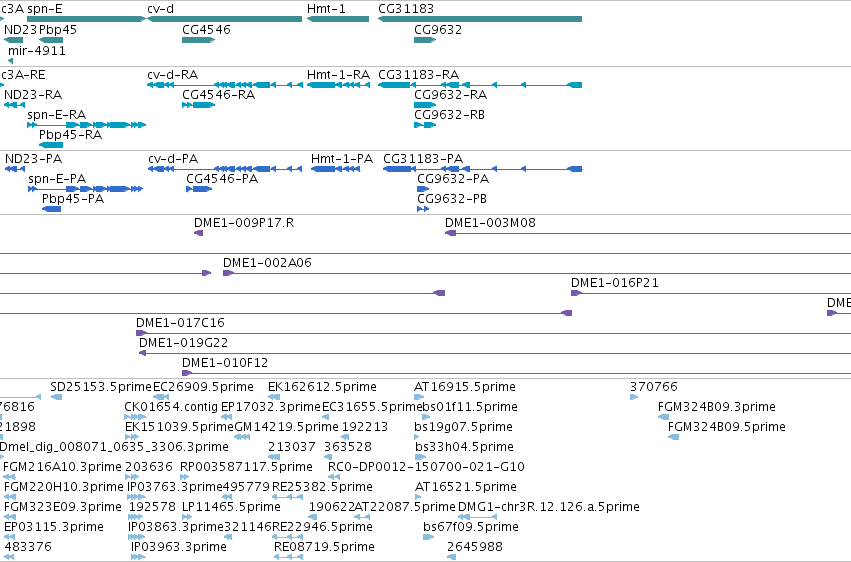This screenshot has height=562, width=851.
Task: Click the cv-d-RA transcript
Action: click(x=225, y=85)
